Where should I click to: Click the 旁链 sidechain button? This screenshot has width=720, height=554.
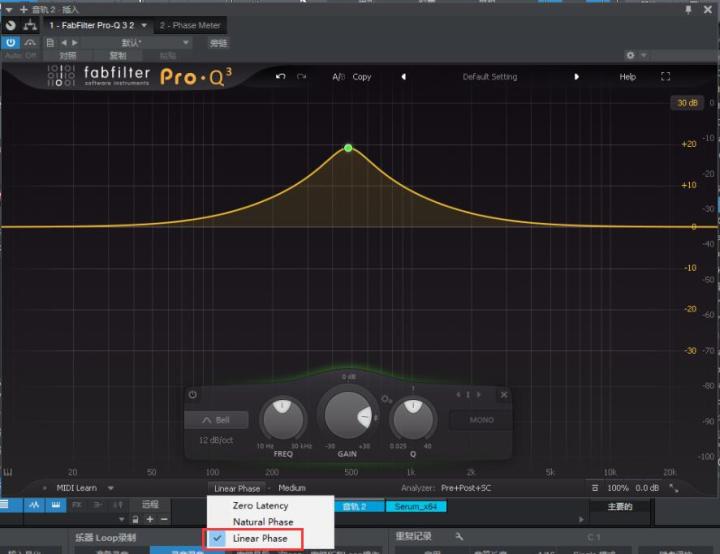pyautogui.click(x=218, y=43)
